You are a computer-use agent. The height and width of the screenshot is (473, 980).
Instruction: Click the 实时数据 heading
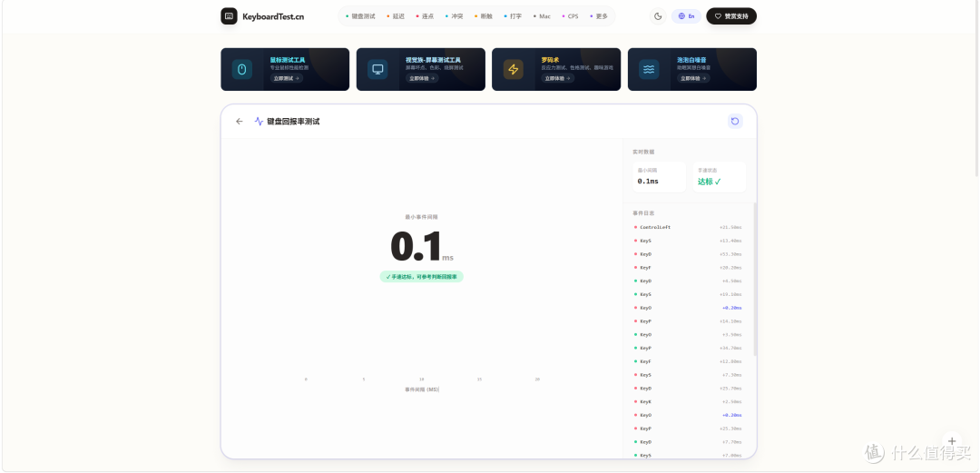point(643,152)
